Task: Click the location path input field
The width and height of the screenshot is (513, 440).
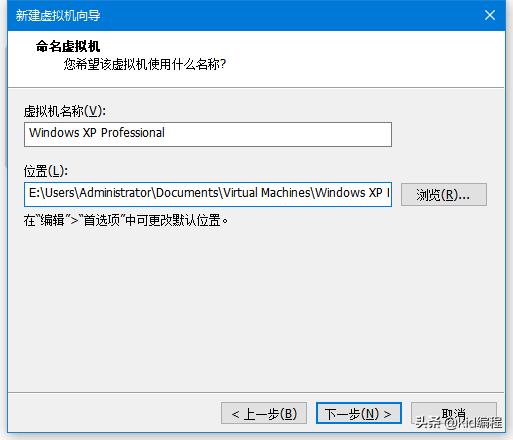Action: (208, 194)
